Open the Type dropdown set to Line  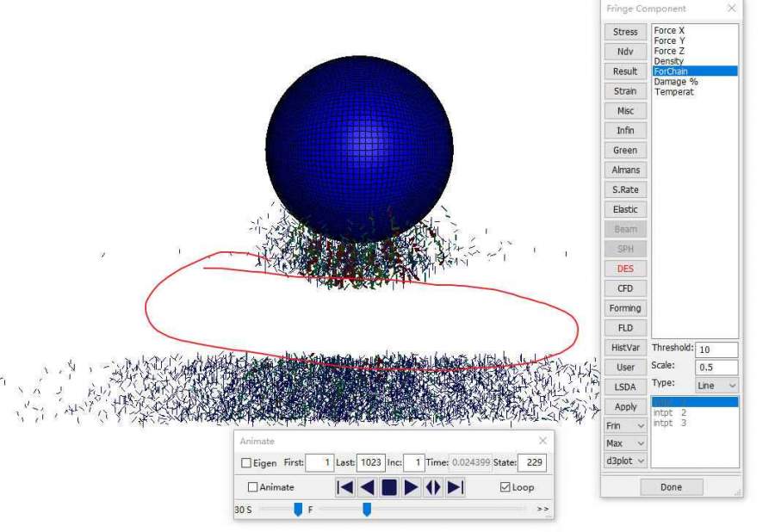[716, 386]
